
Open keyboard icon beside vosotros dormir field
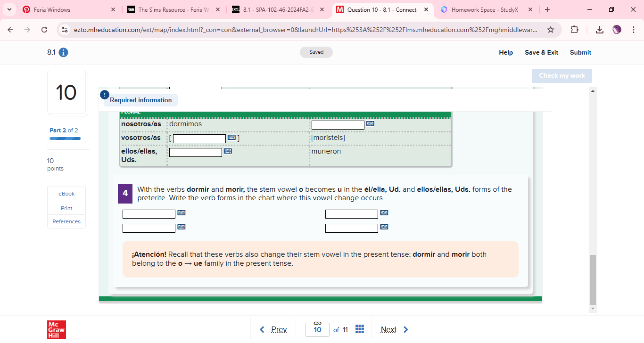click(x=231, y=138)
